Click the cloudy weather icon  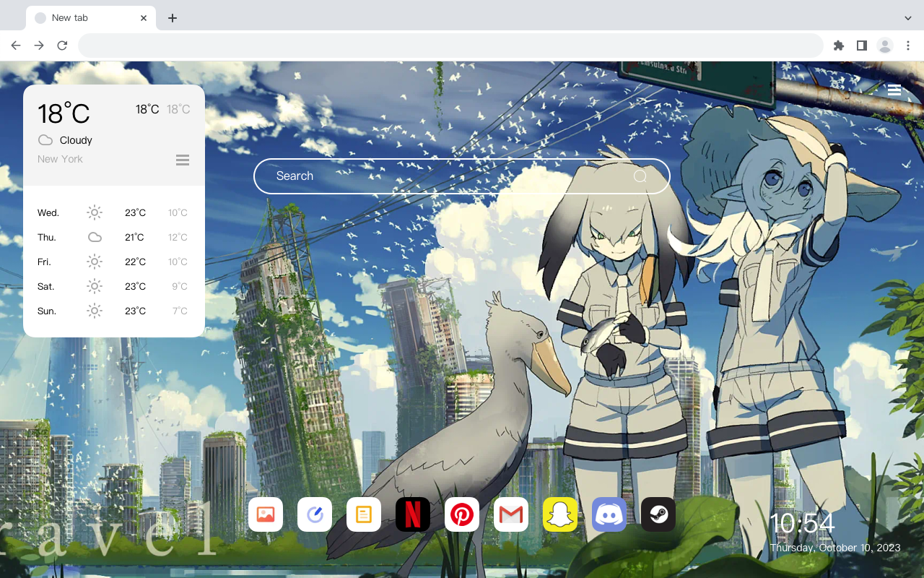click(45, 140)
